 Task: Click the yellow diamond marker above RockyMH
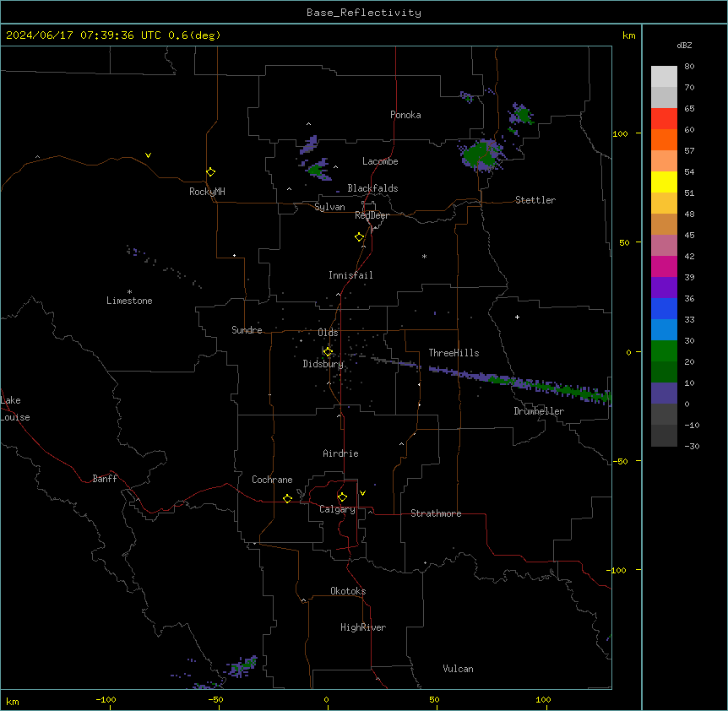210,172
